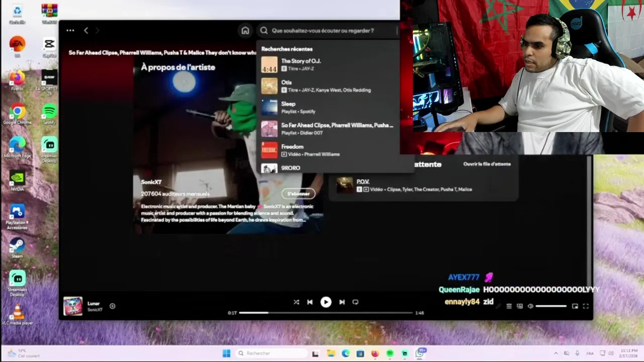
Task: Open the clock and date in the taskbar
Action: [x=628, y=353]
